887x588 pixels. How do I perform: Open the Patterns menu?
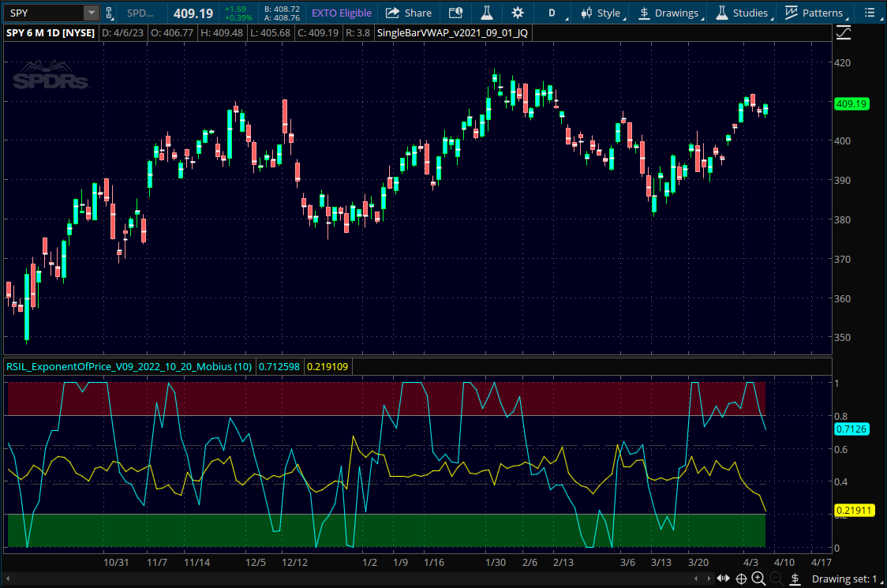coord(814,13)
